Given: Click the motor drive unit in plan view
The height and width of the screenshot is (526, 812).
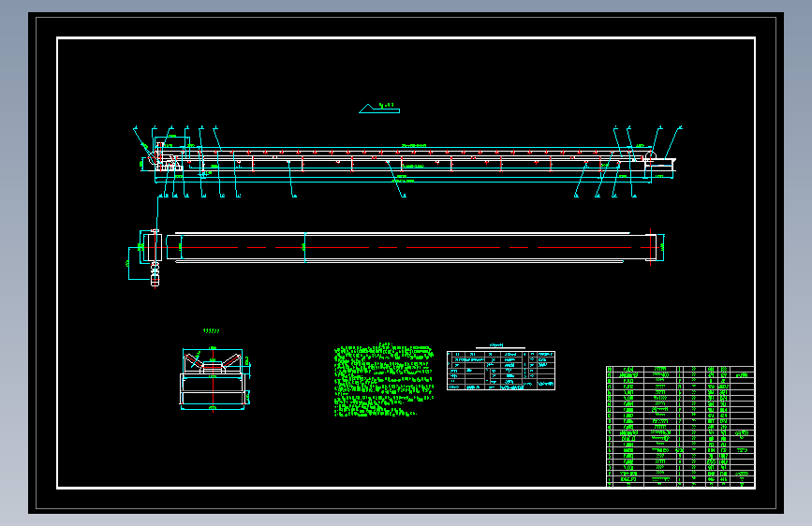Looking at the screenshot, I should point(155,273).
